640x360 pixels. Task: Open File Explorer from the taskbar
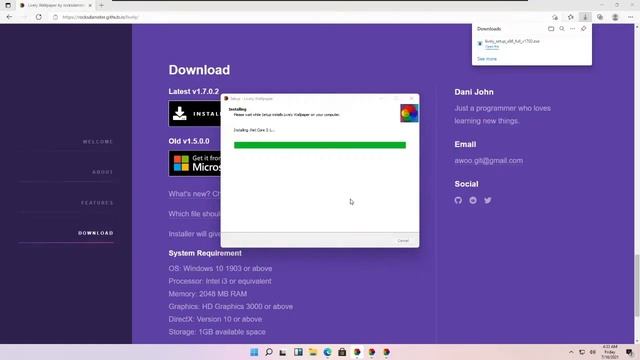(x=313, y=352)
